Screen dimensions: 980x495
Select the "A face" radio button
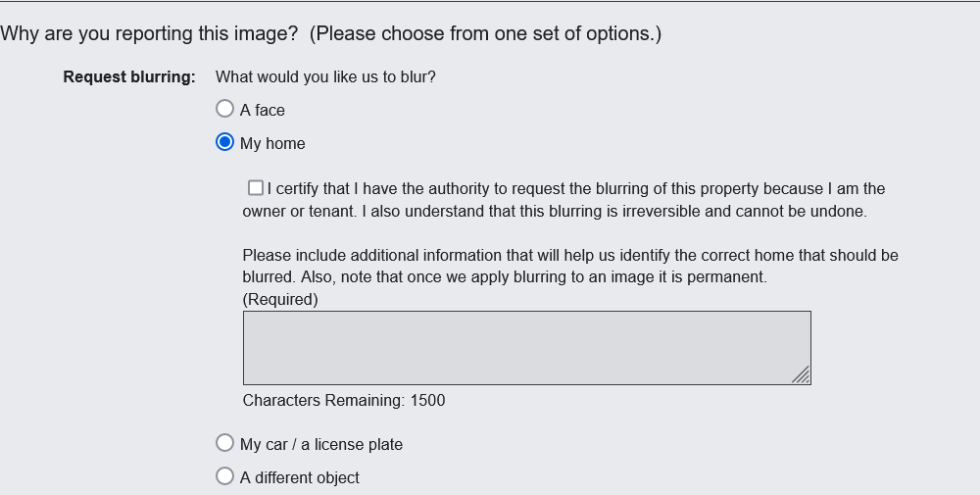point(224,109)
